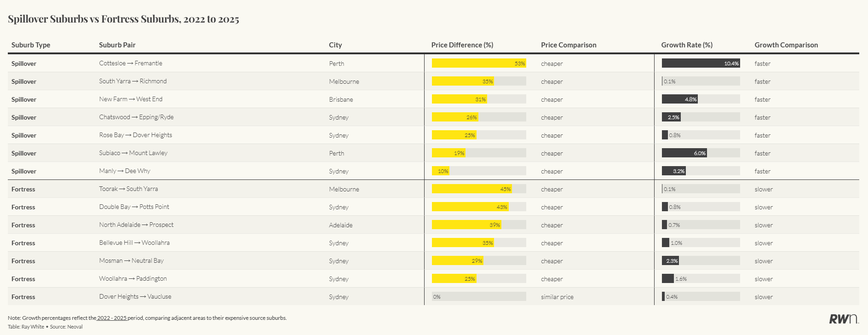The image size is (868, 335).
Task: Click the Adelaide city cell
Action: (x=341, y=225)
